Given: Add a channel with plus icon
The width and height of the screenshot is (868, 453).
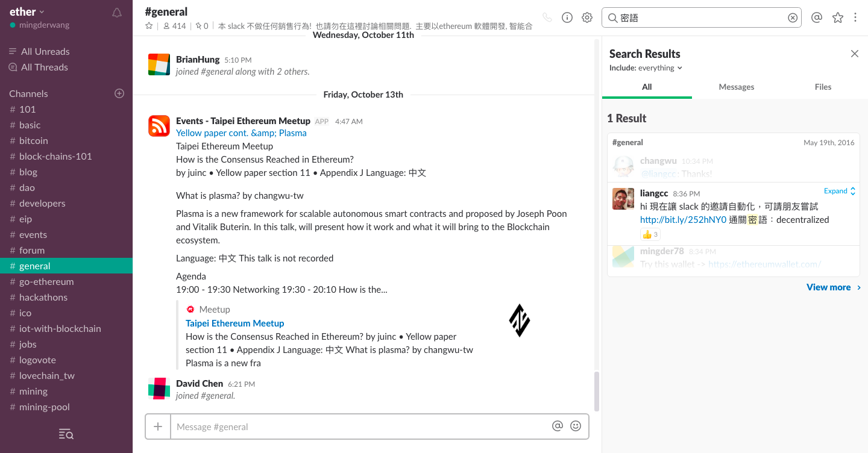Looking at the screenshot, I should pos(119,93).
